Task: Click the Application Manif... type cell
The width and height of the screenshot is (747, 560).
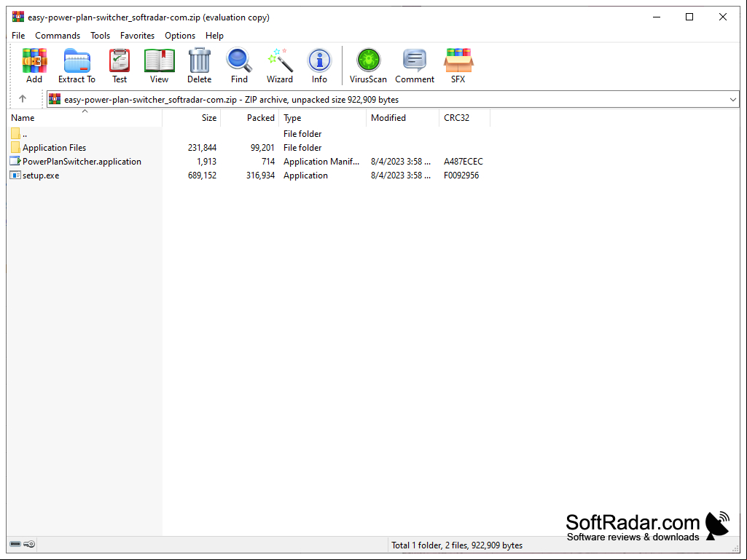Action: click(x=321, y=162)
